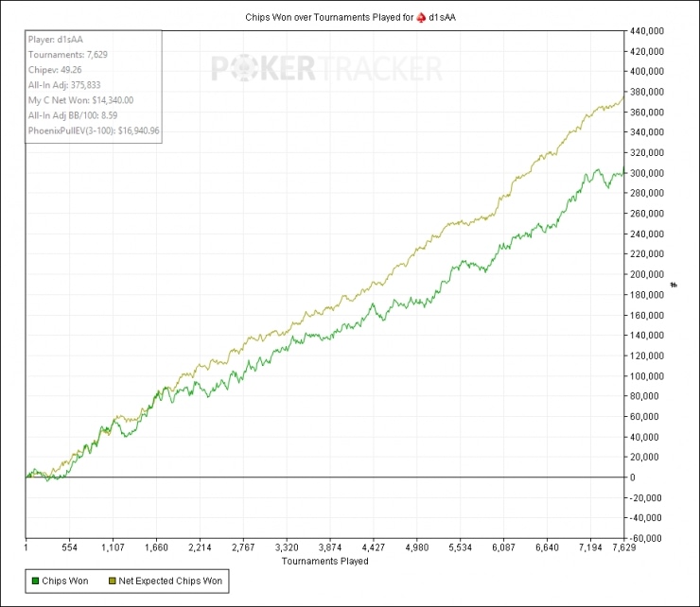Click the Tournaments Played axis title
This screenshot has height=607, width=700.
[x=325, y=561]
